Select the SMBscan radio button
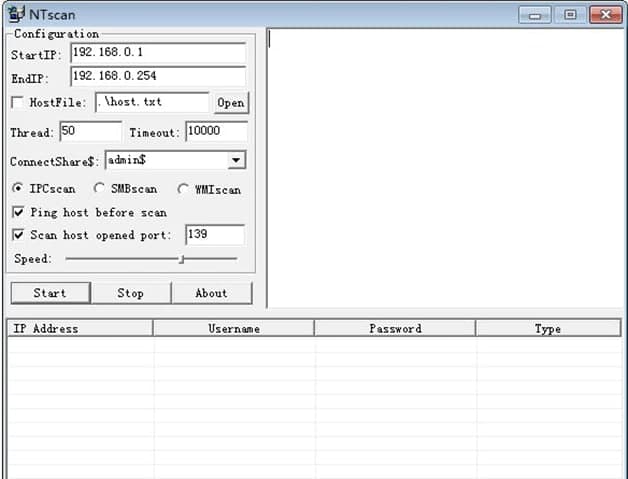The image size is (628, 479). [x=99, y=188]
